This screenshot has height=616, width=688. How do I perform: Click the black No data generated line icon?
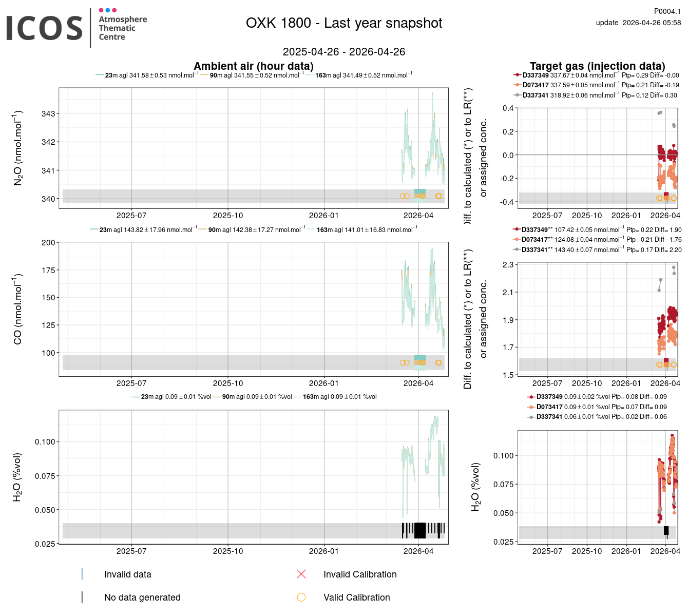click(82, 597)
